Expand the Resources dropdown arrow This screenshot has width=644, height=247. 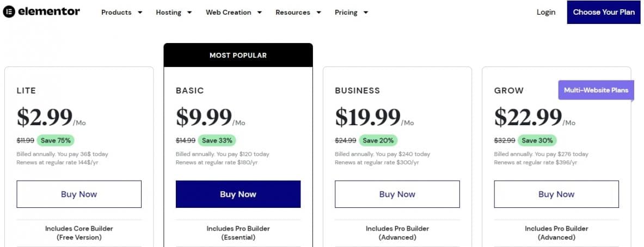[318, 13]
